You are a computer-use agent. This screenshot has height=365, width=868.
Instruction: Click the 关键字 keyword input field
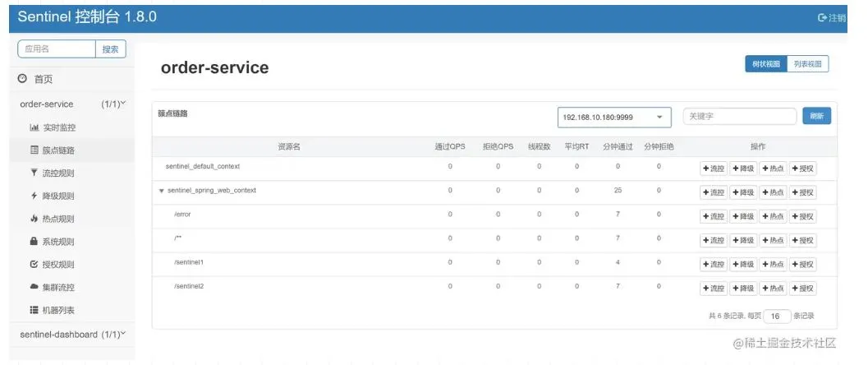coord(740,116)
